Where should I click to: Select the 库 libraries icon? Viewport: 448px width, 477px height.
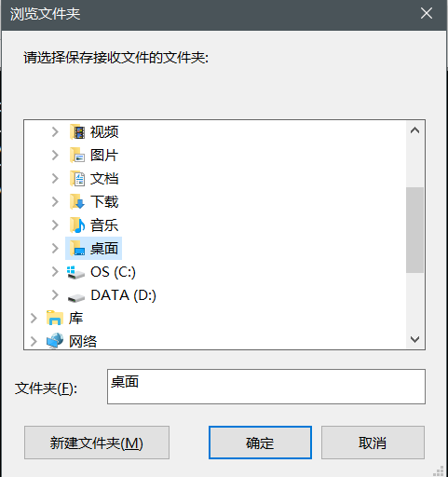click(55, 318)
